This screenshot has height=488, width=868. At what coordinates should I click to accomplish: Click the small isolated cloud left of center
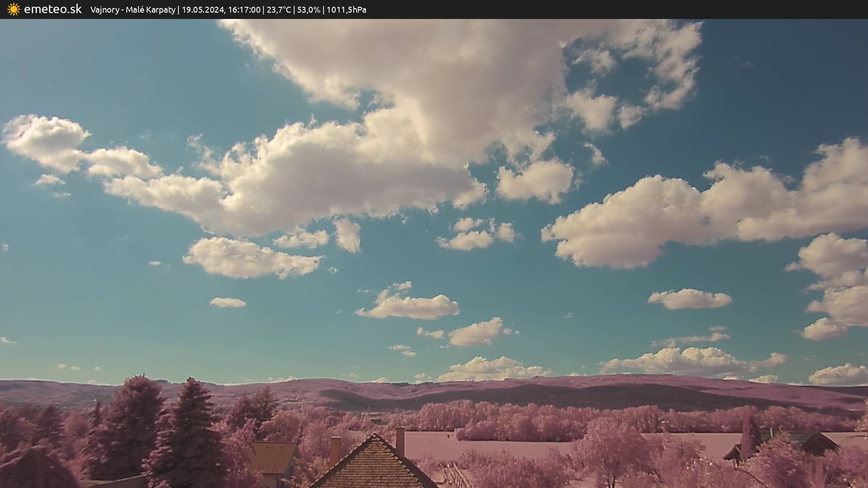[228, 302]
